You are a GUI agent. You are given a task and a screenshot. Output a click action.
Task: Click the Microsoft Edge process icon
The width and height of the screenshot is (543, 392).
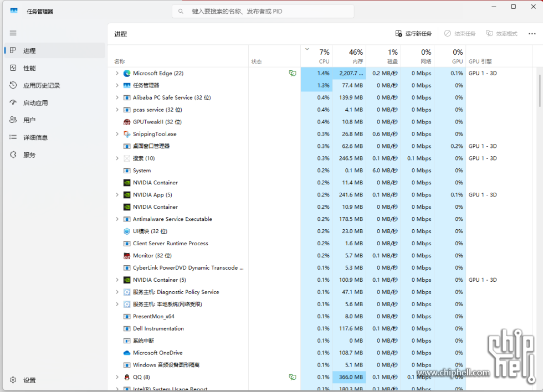pos(127,73)
